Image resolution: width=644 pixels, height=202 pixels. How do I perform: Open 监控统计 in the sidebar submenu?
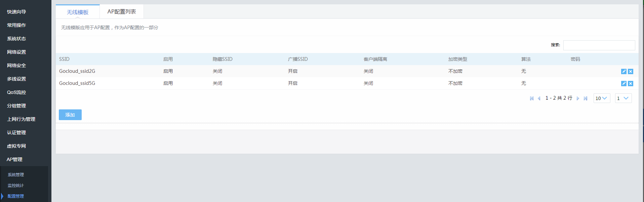tap(16, 186)
